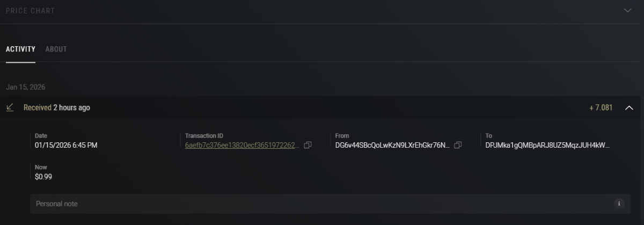644x225 pixels.
Task: Click the Now price value $0.99
Action: [43, 177]
